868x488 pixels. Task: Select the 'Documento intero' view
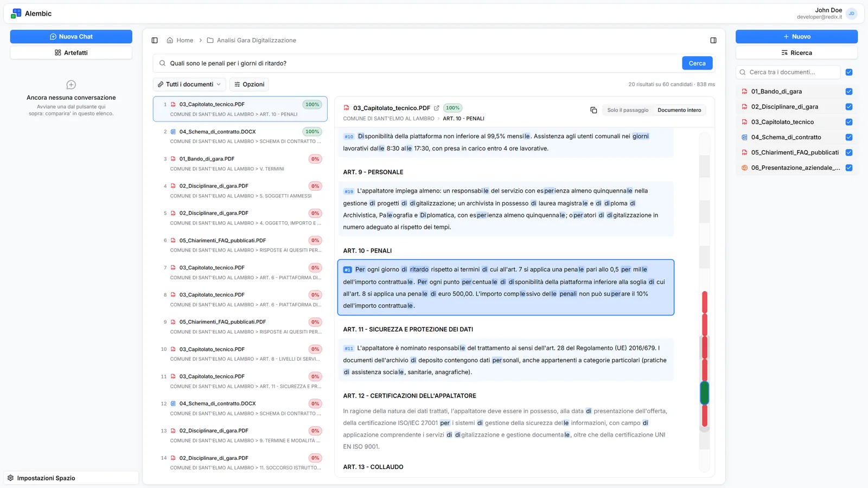coord(679,110)
